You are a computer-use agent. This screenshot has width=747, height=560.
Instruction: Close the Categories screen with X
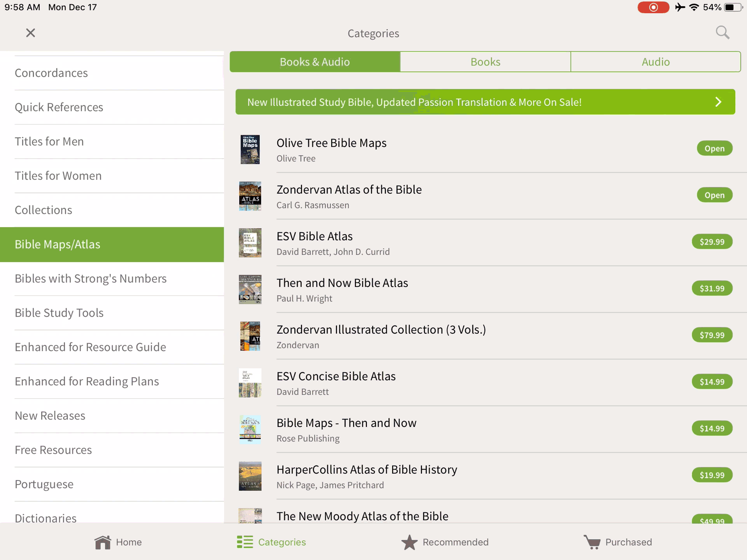[30, 33]
